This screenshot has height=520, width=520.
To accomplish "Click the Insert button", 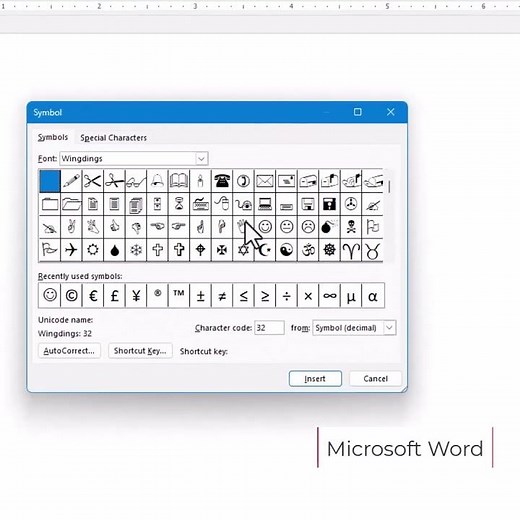I will tap(315, 379).
